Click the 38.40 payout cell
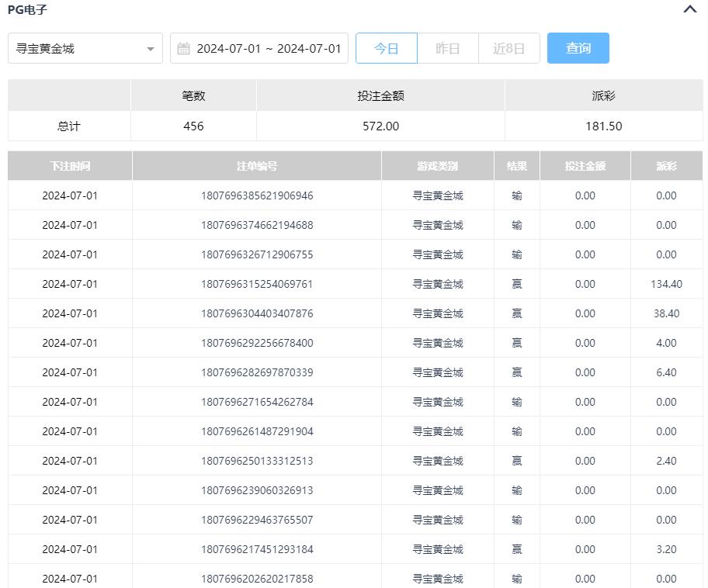 666,313
